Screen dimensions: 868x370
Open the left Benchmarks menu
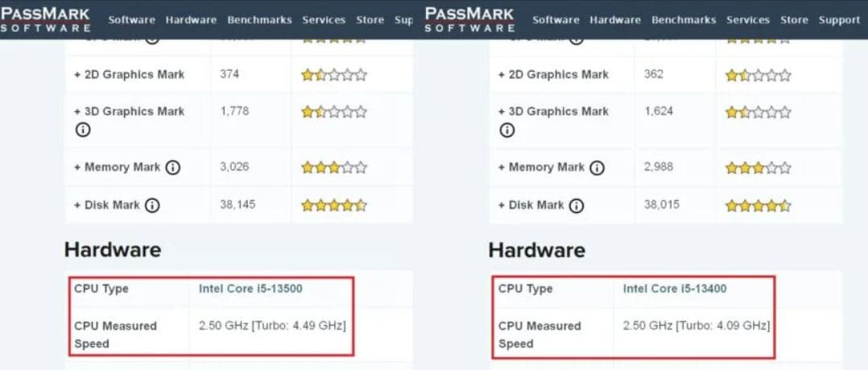259,20
